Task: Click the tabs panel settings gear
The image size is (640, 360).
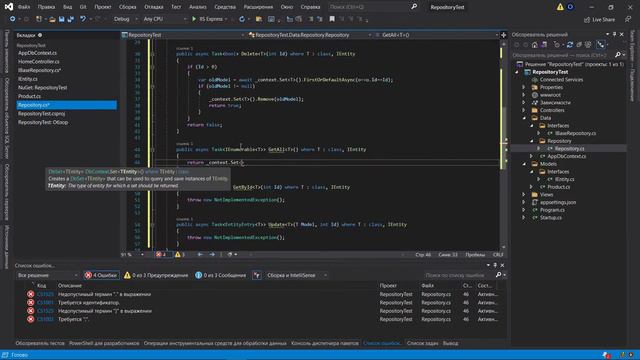Action: (x=40, y=35)
